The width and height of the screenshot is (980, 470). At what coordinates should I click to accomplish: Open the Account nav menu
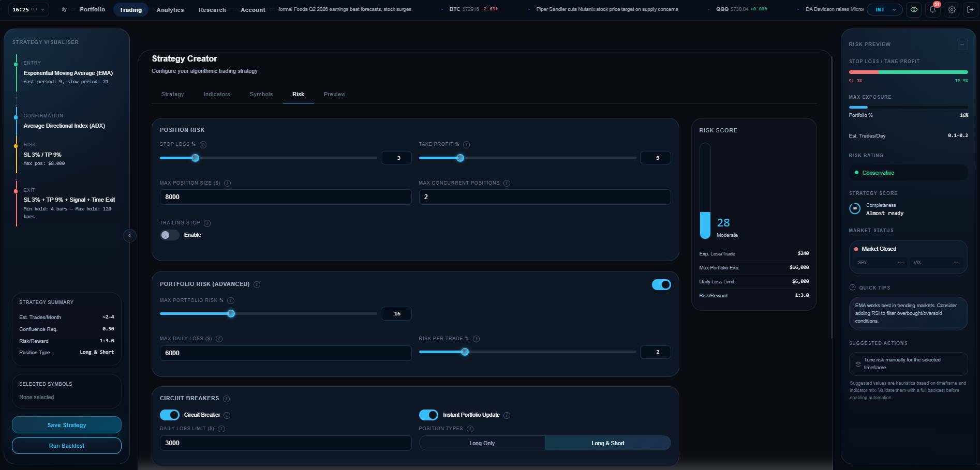[253, 10]
